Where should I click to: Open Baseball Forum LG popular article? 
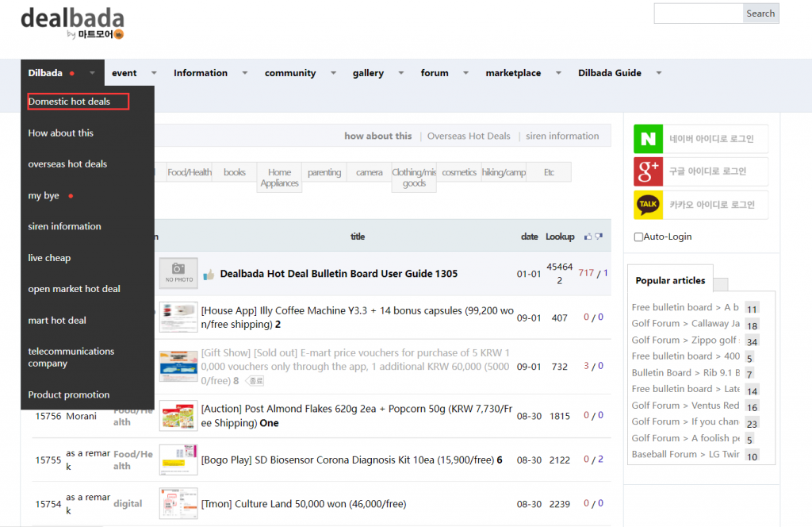(x=686, y=455)
